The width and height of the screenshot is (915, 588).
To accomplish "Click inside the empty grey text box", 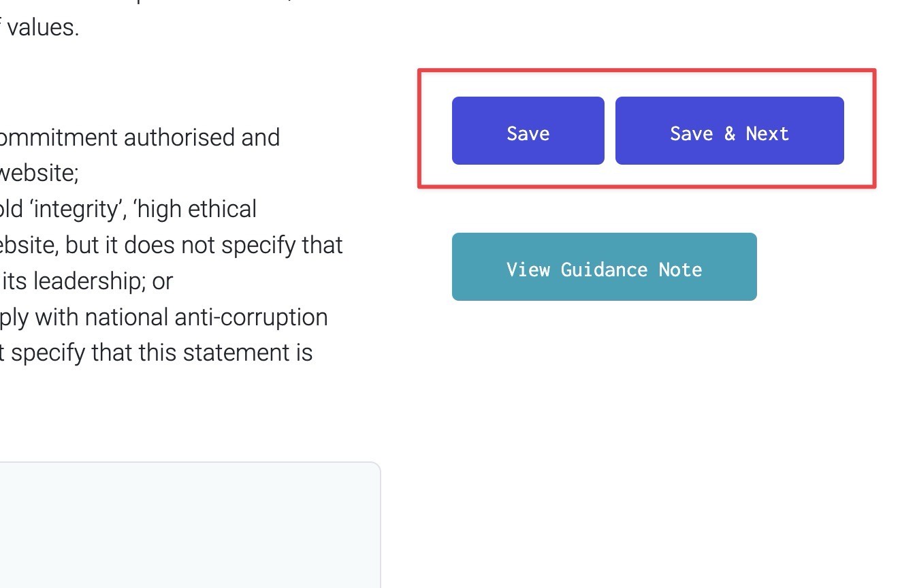I will [x=184, y=524].
